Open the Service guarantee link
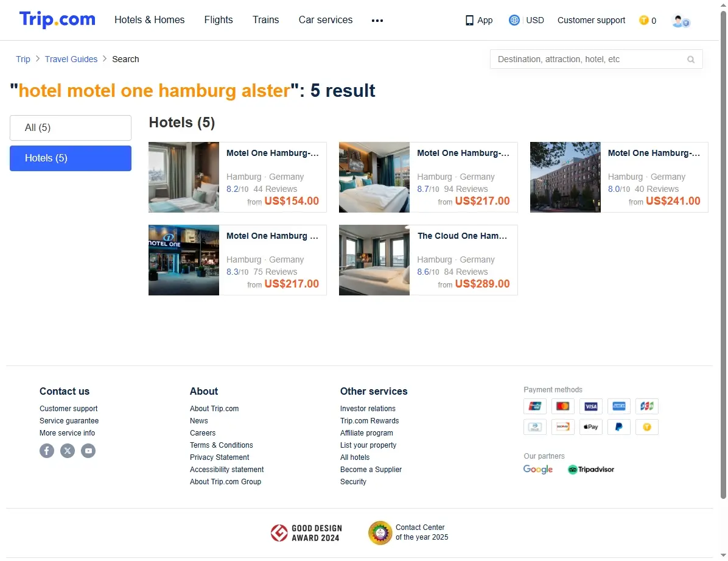The width and height of the screenshot is (728, 561). click(x=69, y=421)
